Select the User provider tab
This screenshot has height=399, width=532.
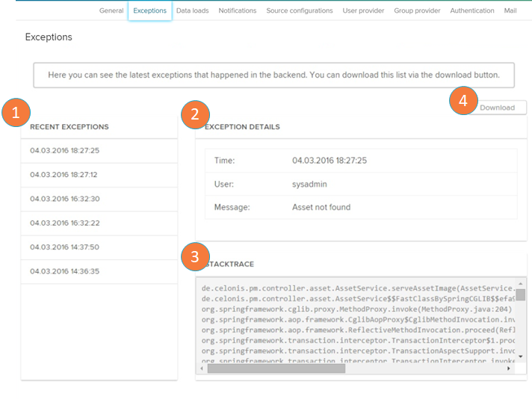pos(363,10)
